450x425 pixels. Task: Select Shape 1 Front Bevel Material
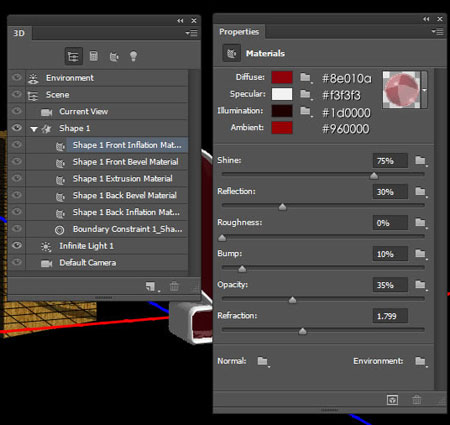tap(125, 162)
